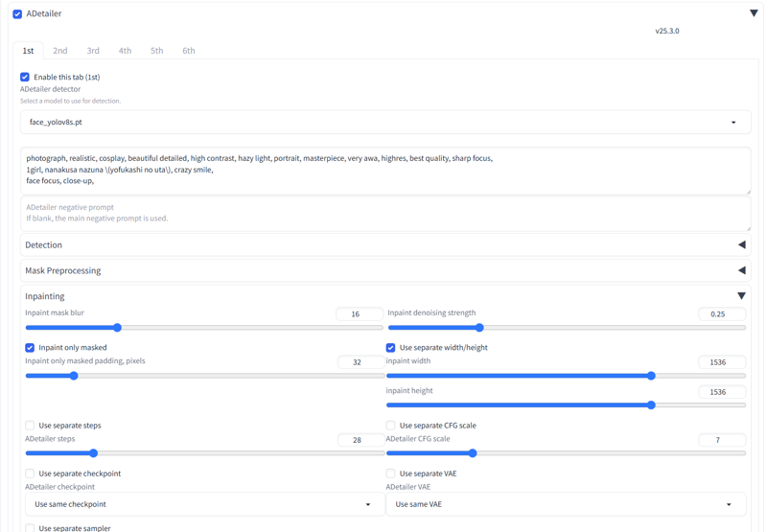
Task: Collapse the ADetailer panel arrow
Action: tap(754, 13)
